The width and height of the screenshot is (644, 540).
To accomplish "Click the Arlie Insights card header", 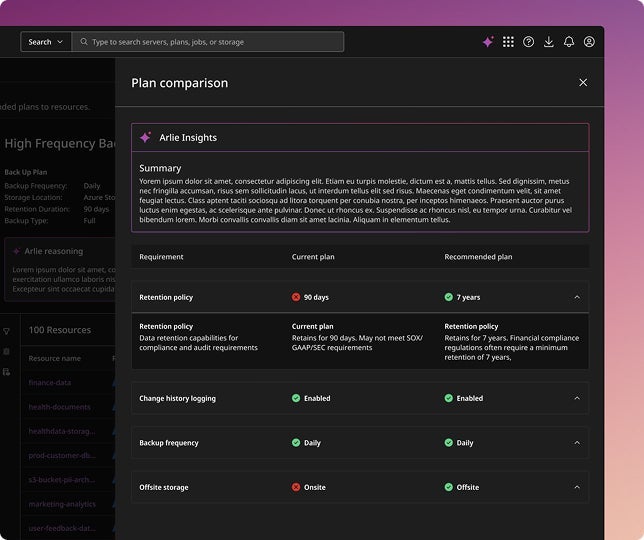I will [360, 138].
